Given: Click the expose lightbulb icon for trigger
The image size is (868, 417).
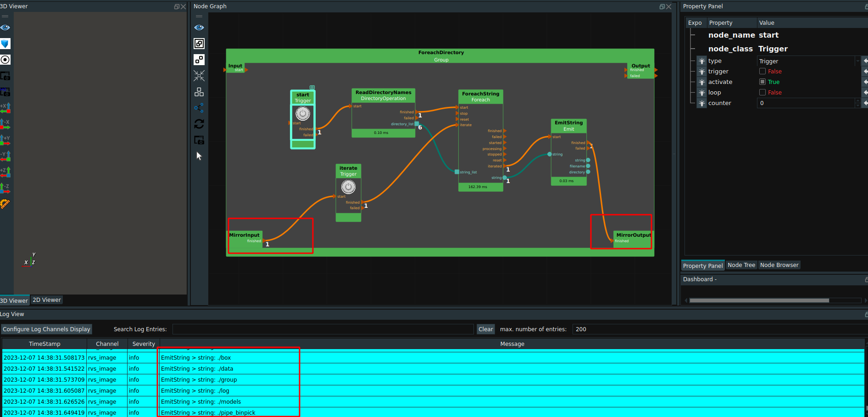Looking at the screenshot, I should click(702, 72).
